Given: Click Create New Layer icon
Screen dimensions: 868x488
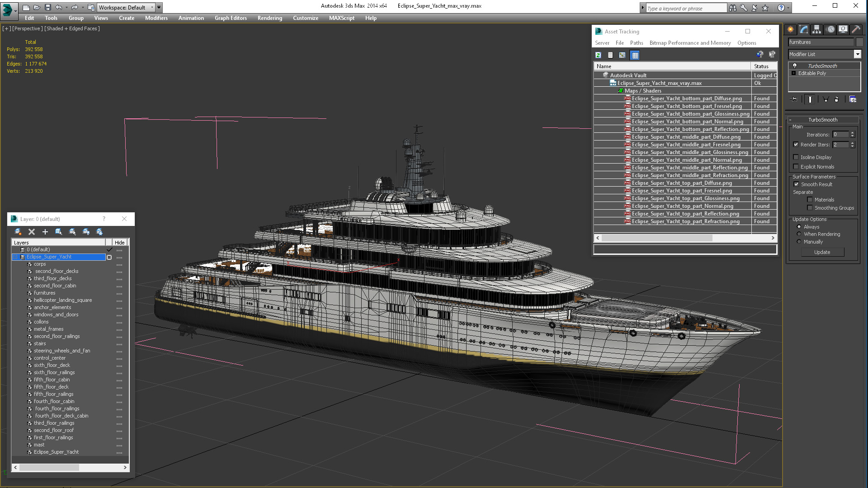Looking at the screenshot, I should click(18, 232).
